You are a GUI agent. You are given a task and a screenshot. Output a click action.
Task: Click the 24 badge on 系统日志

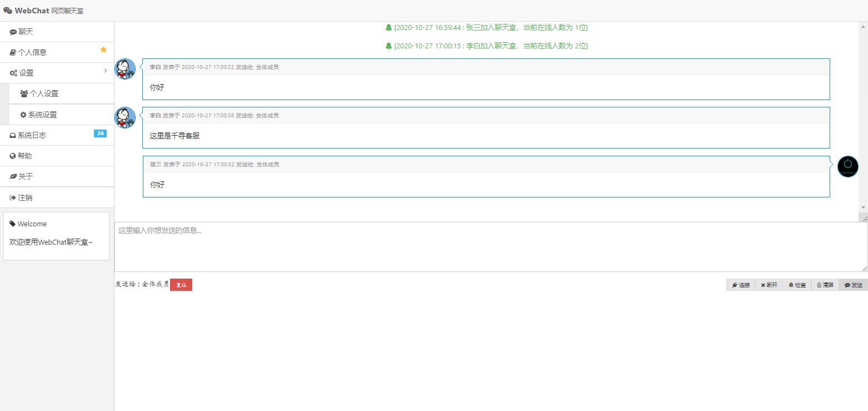click(100, 133)
